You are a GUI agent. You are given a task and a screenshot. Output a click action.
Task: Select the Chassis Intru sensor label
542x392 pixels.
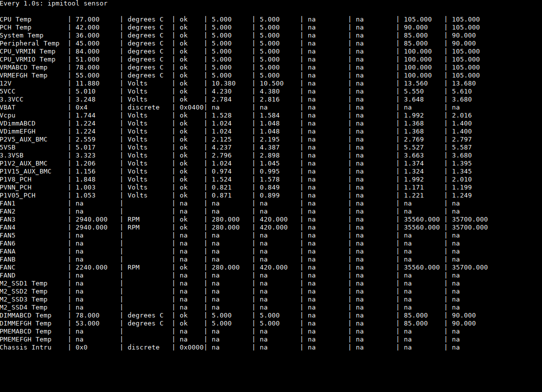(26, 347)
